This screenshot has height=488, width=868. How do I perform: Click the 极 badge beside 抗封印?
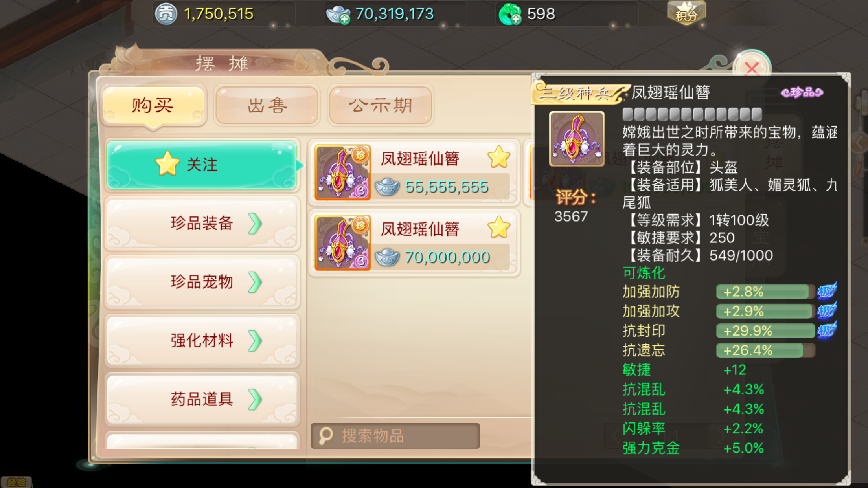point(827,330)
